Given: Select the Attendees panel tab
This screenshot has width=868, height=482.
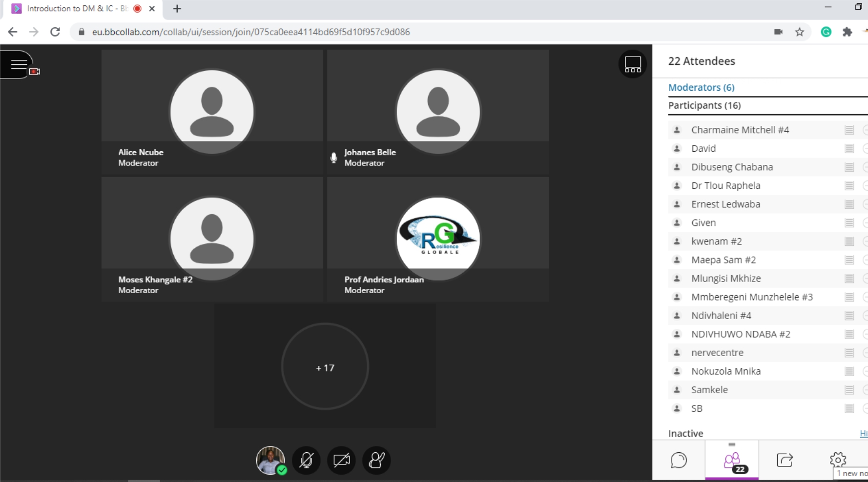Looking at the screenshot, I should [x=732, y=460].
